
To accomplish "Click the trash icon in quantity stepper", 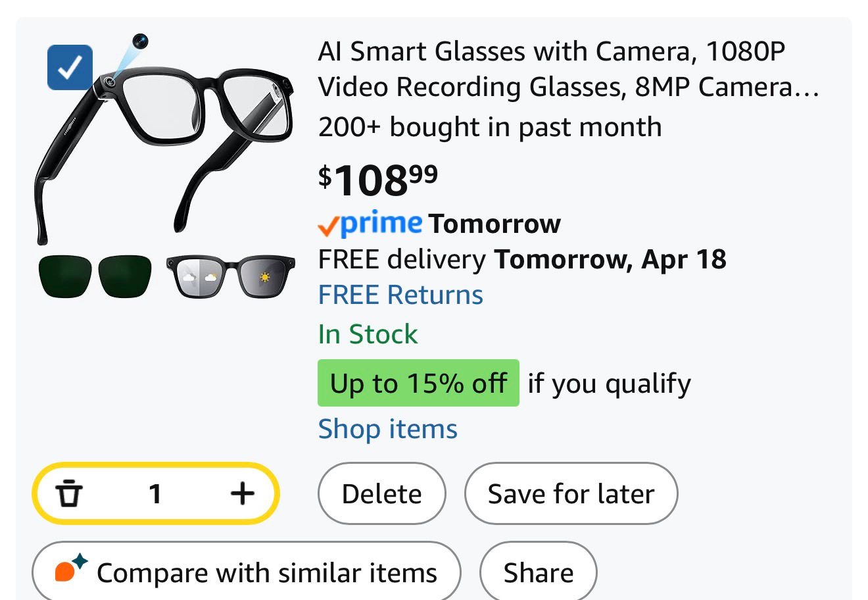I will click(69, 493).
